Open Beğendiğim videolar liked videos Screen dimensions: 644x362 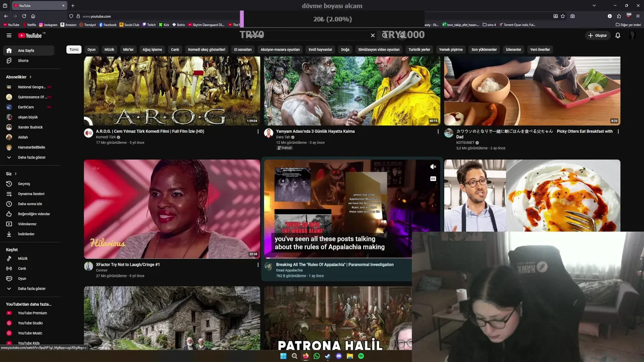coord(29,214)
